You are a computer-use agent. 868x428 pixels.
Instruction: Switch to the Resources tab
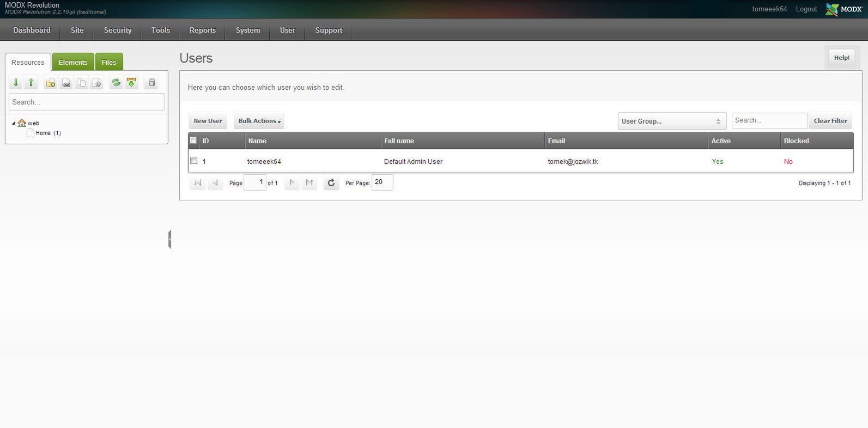(x=28, y=62)
